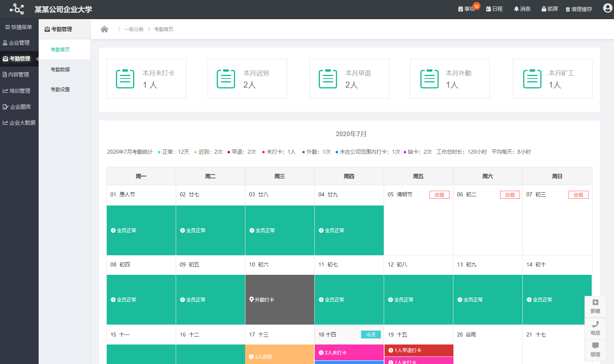This screenshot has height=364, width=614.
Task: Click the 本月早退 clipboard icon
Action: click(x=328, y=79)
